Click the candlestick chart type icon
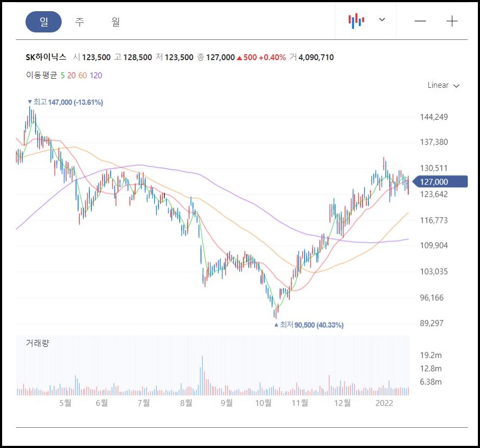Screen dimensions: 480x448 coord(356,21)
